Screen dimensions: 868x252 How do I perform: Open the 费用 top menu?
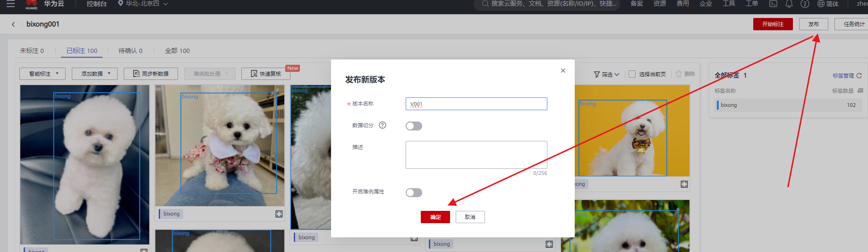[683, 4]
